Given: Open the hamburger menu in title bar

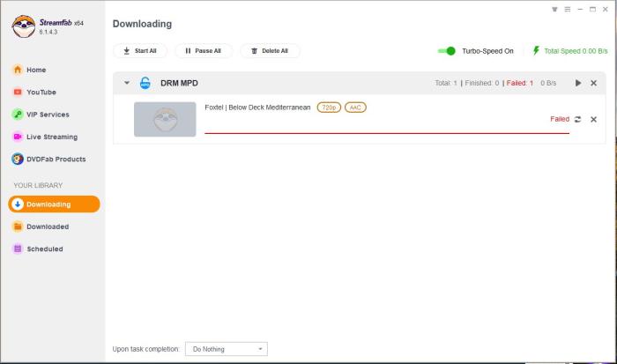Looking at the screenshot, I should [568, 9].
